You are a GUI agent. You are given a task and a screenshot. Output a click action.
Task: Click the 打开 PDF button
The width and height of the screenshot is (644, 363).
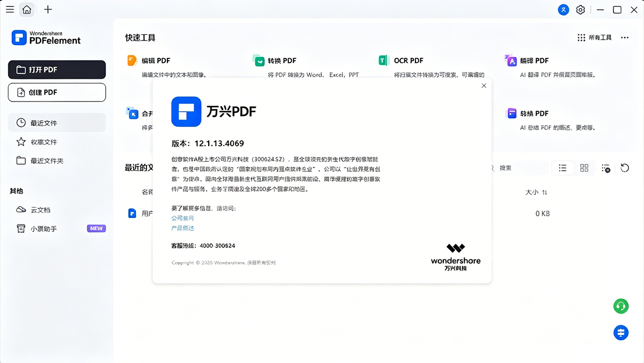(x=57, y=70)
